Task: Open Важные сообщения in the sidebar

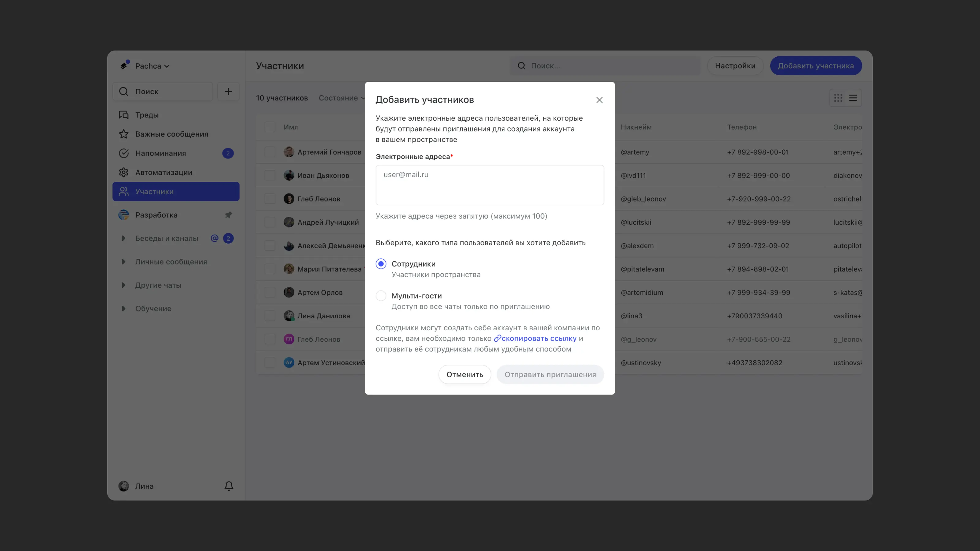Action: [171, 134]
